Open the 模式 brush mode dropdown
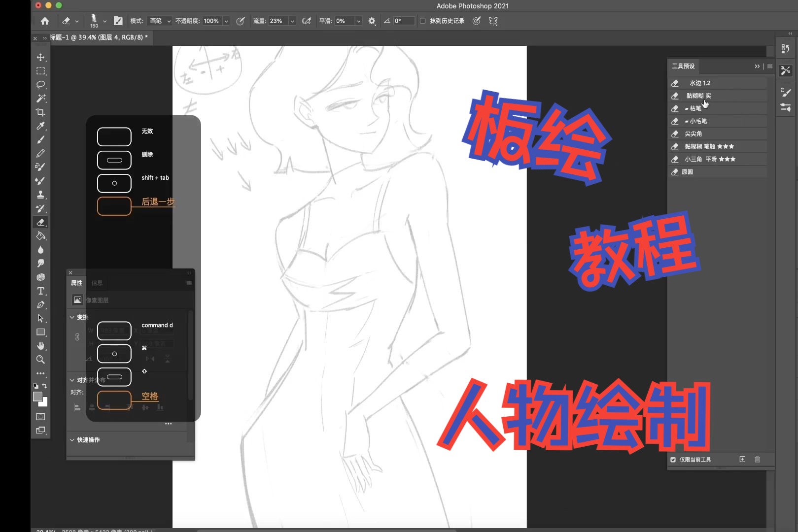Viewport: 798px width, 532px height. click(x=159, y=21)
